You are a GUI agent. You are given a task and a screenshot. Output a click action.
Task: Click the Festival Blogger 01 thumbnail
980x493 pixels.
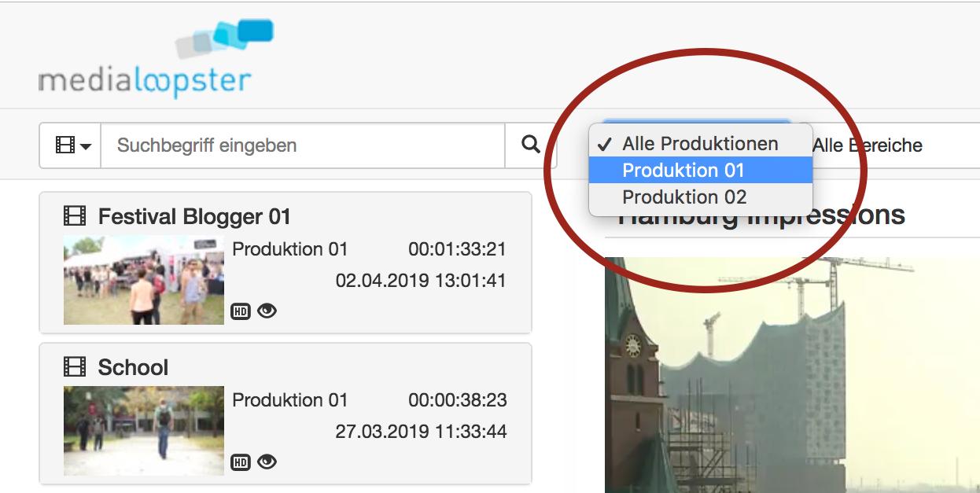coord(143,280)
